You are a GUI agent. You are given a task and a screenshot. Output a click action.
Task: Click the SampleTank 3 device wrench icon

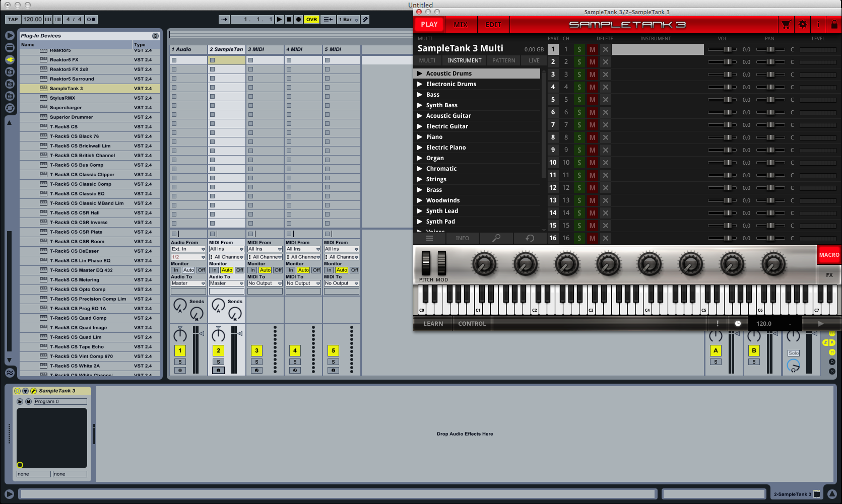tap(33, 391)
